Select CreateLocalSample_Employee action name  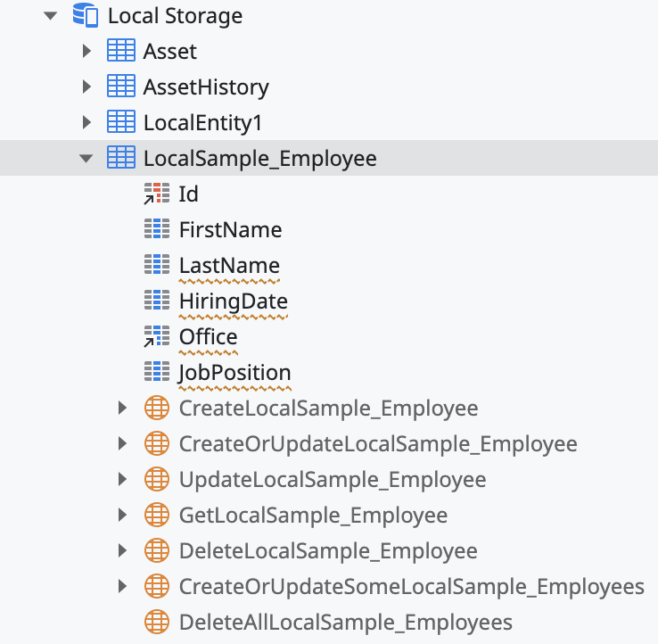(329, 409)
